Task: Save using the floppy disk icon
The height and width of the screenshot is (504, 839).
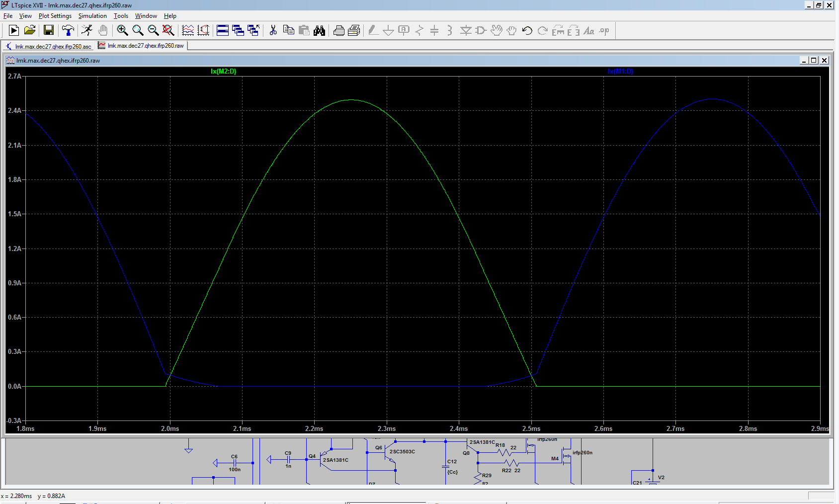Action: point(48,31)
